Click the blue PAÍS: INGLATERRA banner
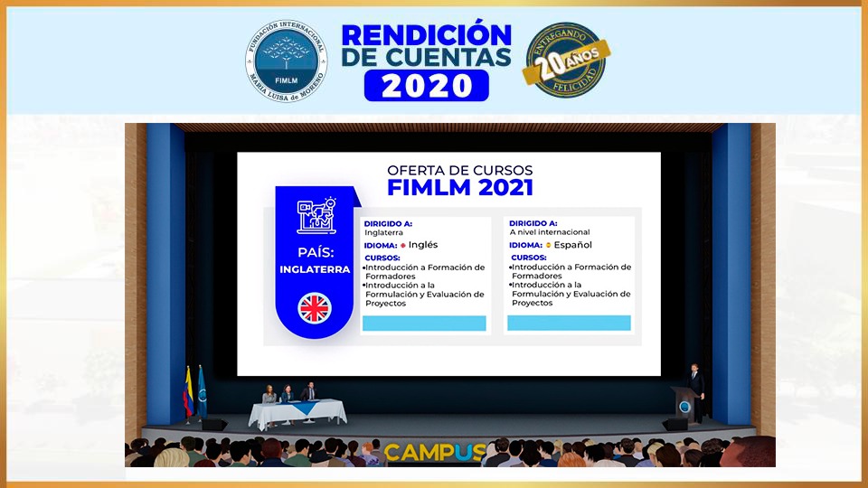Viewport: 868px width, 488px height. pos(316,262)
